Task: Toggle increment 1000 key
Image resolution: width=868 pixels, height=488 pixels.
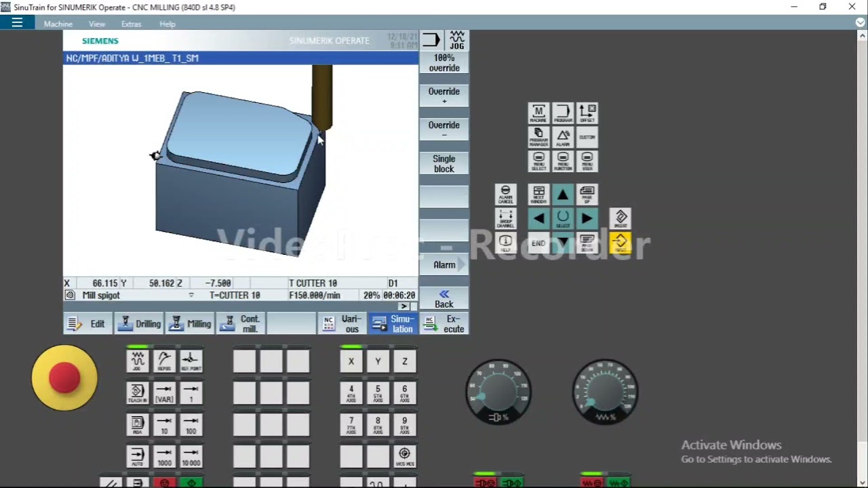Action: click(164, 455)
